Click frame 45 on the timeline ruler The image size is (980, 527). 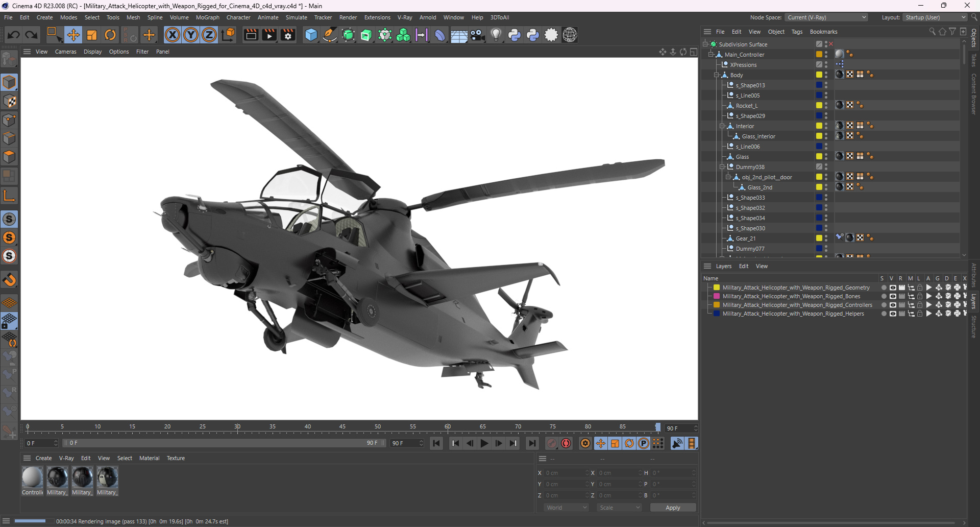pyautogui.click(x=342, y=427)
